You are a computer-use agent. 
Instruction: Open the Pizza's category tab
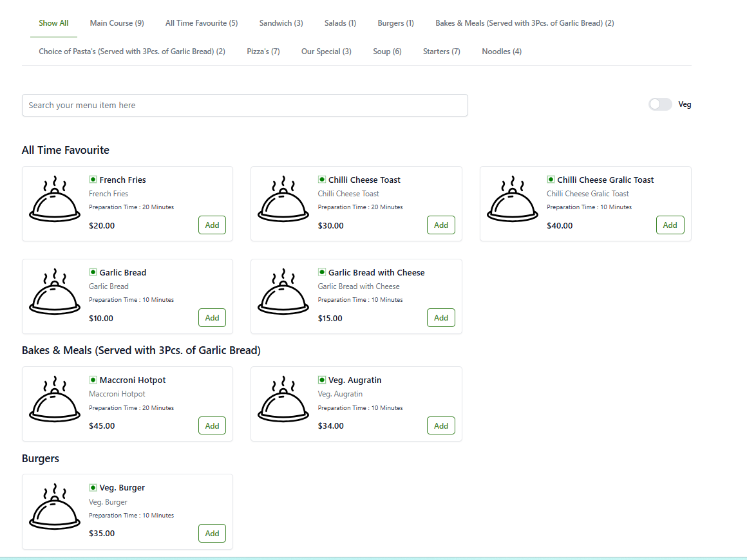coord(263,51)
